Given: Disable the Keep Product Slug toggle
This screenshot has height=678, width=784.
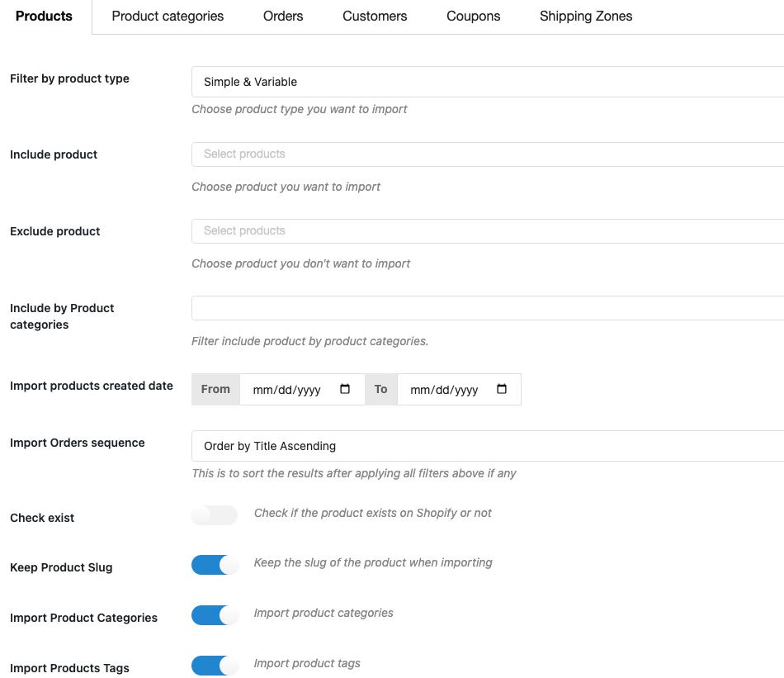Looking at the screenshot, I should pos(215,565).
